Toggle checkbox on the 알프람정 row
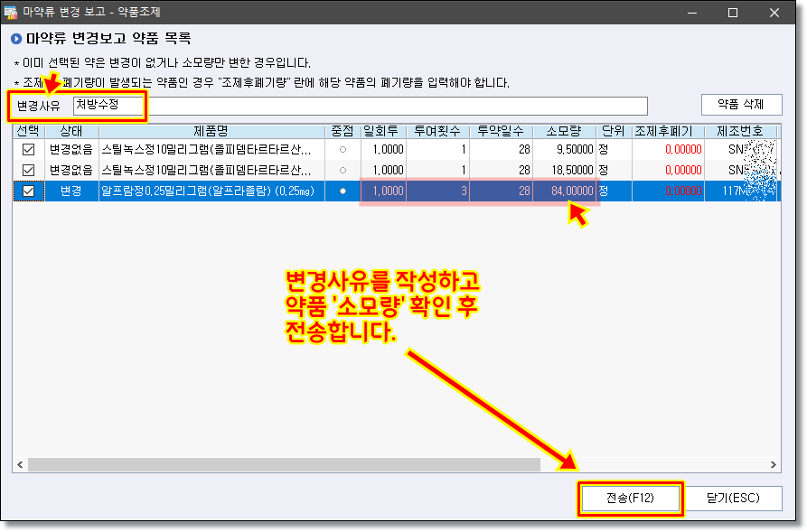807x532 pixels. [x=28, y=191]
